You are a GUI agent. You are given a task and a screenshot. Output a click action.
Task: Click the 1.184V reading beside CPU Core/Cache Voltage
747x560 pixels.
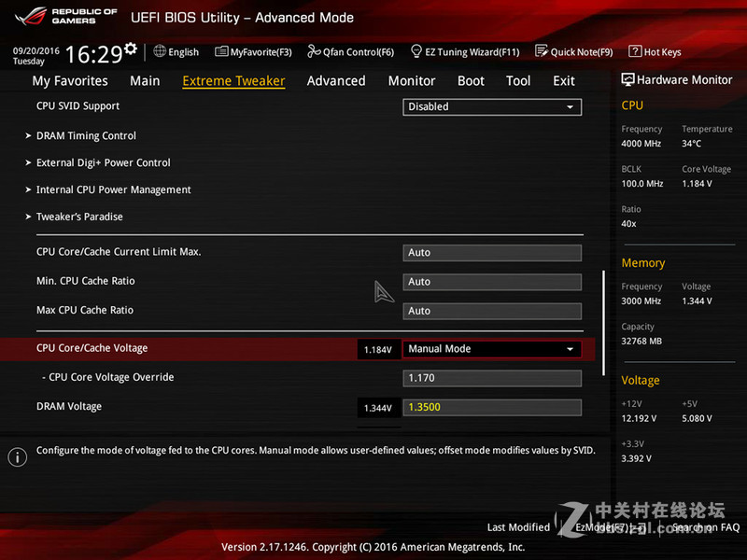378,349
